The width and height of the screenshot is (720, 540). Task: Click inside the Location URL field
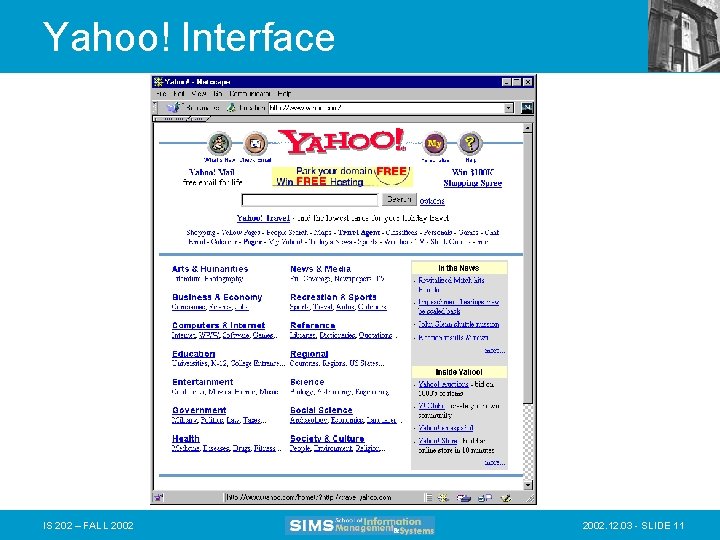(386, 108)
